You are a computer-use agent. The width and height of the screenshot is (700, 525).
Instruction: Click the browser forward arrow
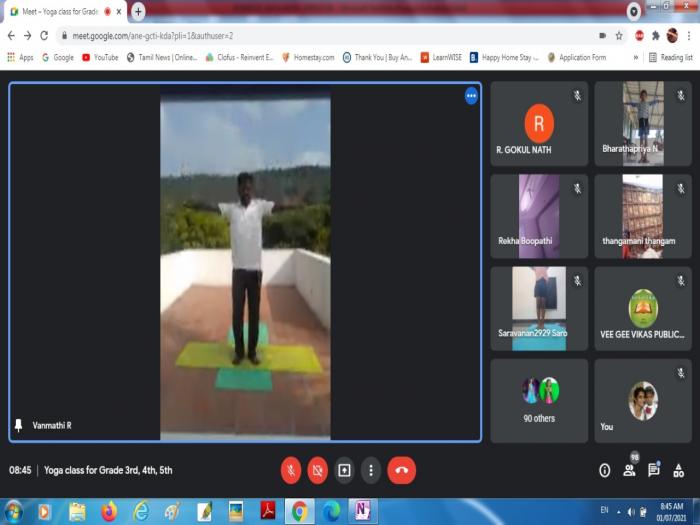pos(28,36)
